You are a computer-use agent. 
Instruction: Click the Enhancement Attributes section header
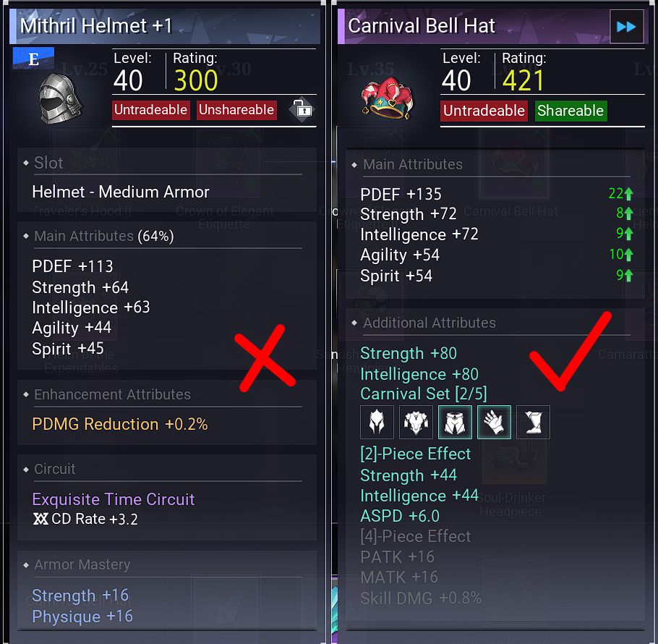tap(112, 394)
